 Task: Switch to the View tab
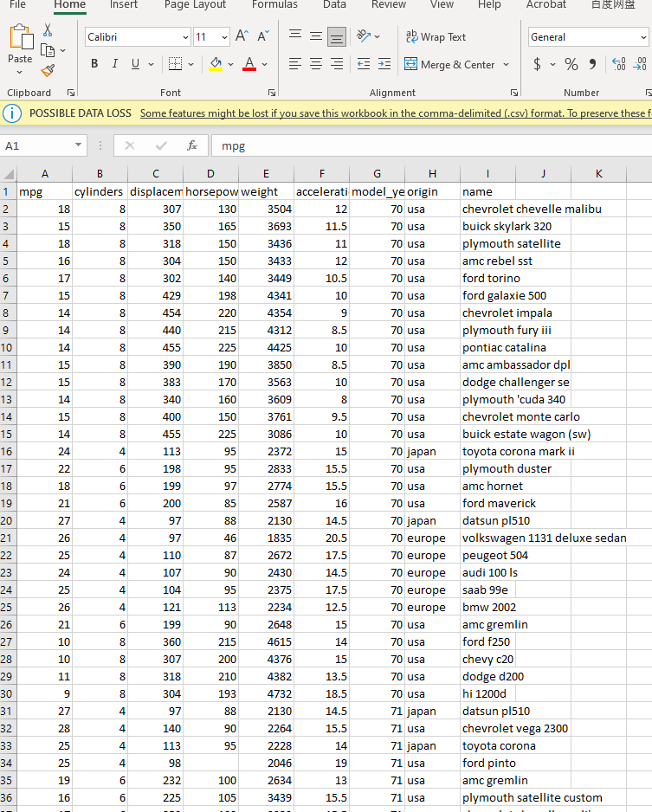click(442, 4)
